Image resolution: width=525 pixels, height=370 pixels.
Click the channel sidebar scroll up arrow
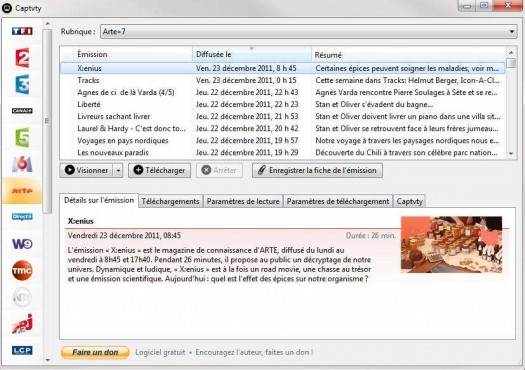coord(47,24)
